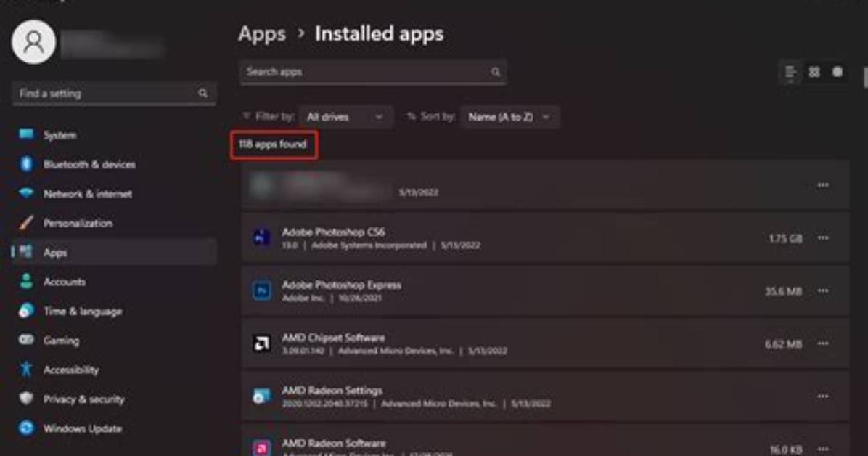Image resolution: width=868 pixels, height=456 pixels.
Task: Select the AMD Chipset Software name
Action: [x=333, y=338]
